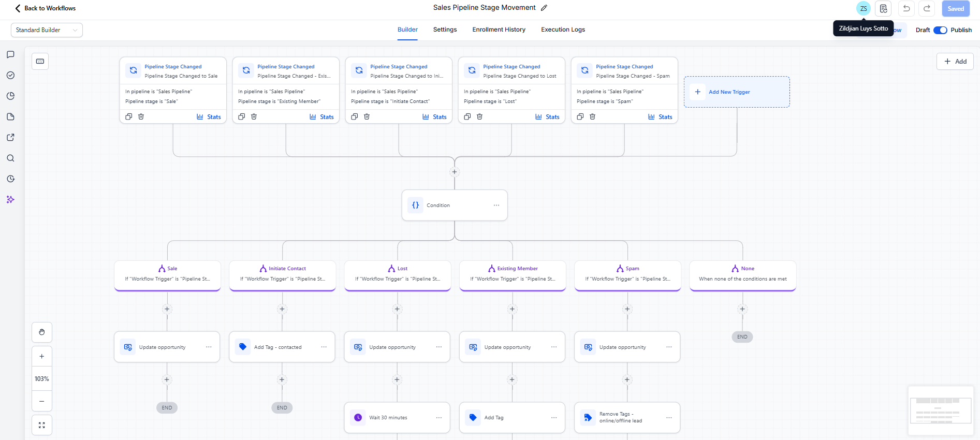The height and width of the screenshot is (440, 980).
Task: Click the 103% zoom level indicator
Action: pos(42,379)
